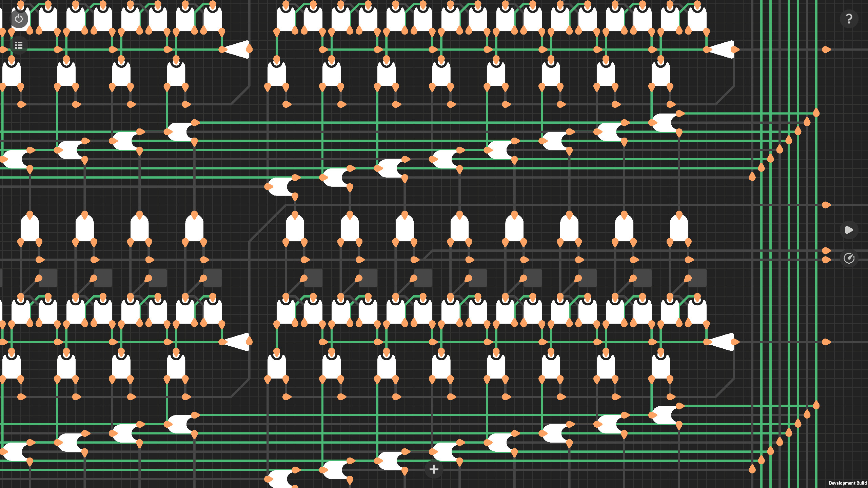
Task: Select the triangle gate in the lower-left row
Action: (237, 342)
